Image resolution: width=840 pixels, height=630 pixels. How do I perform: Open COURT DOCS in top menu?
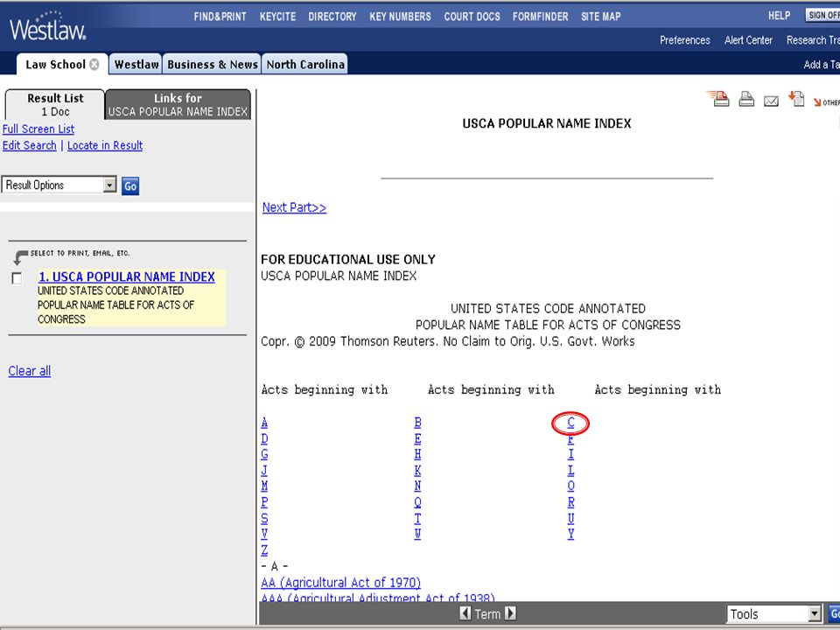point(472,17)
